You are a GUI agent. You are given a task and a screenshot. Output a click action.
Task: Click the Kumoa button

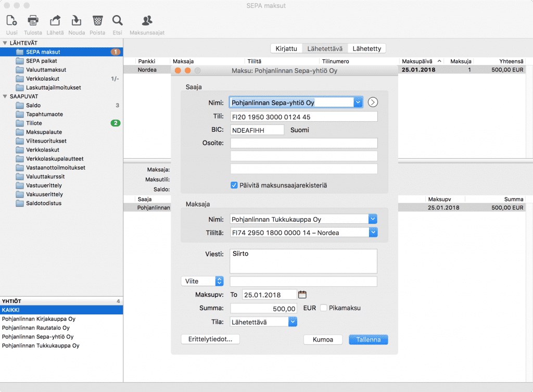click(323, 339)
